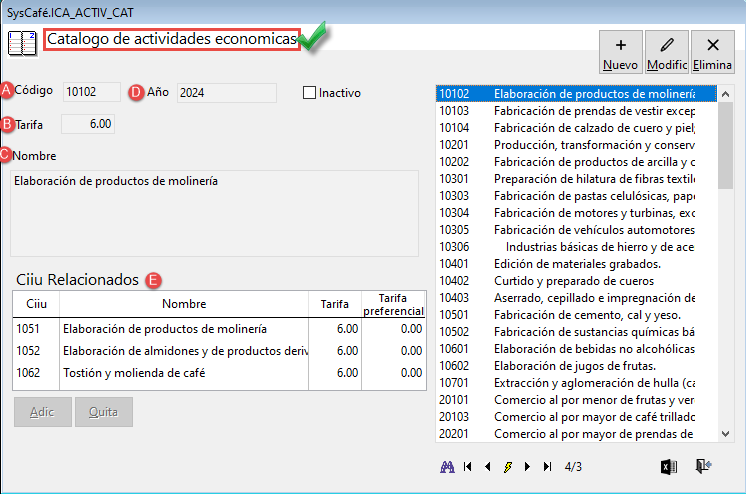The width and height of the screenshot is (746, 494).
Task: Go to last record navigation icon
Action: (548, 467)
